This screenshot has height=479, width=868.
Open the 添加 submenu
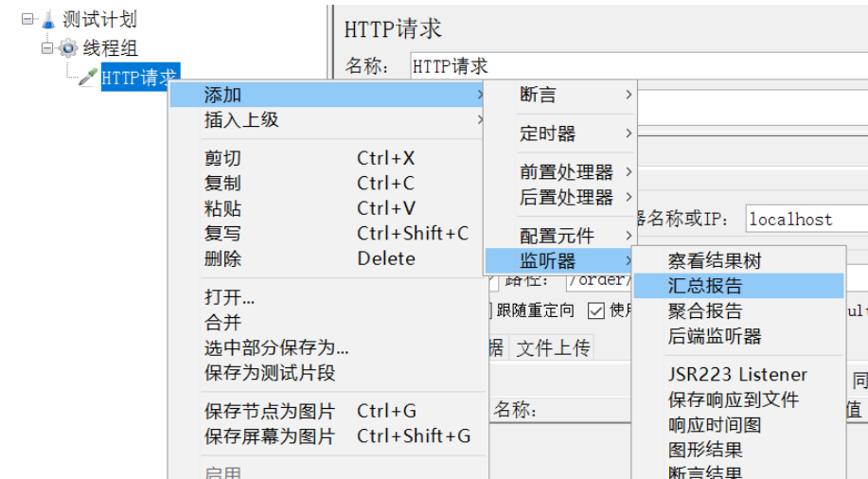(x=328, y=95)
